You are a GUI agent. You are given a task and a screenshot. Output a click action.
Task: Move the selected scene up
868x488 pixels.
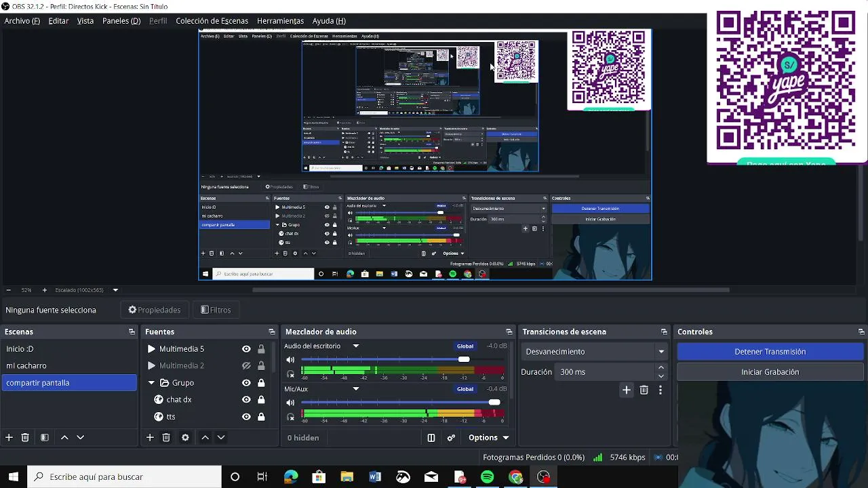coord(64,438)
